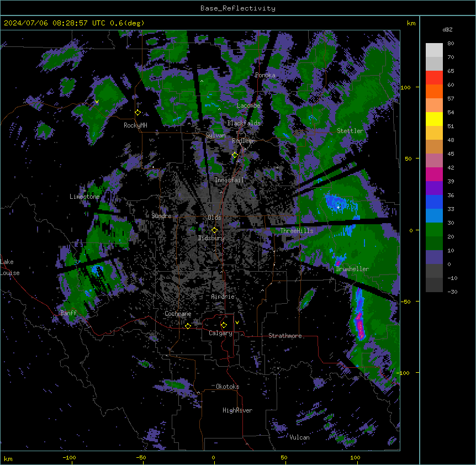The image size is (476, 465).
Task: Choose the slate 0-10 dBZ legend swatch
Action: pos(434,257)
